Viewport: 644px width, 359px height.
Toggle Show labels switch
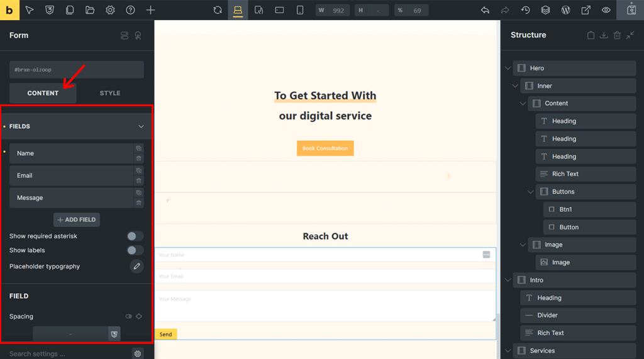point(135,250)
